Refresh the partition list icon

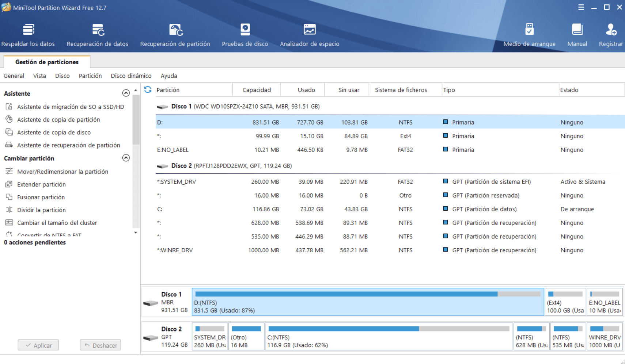click(x=148, y=90)
